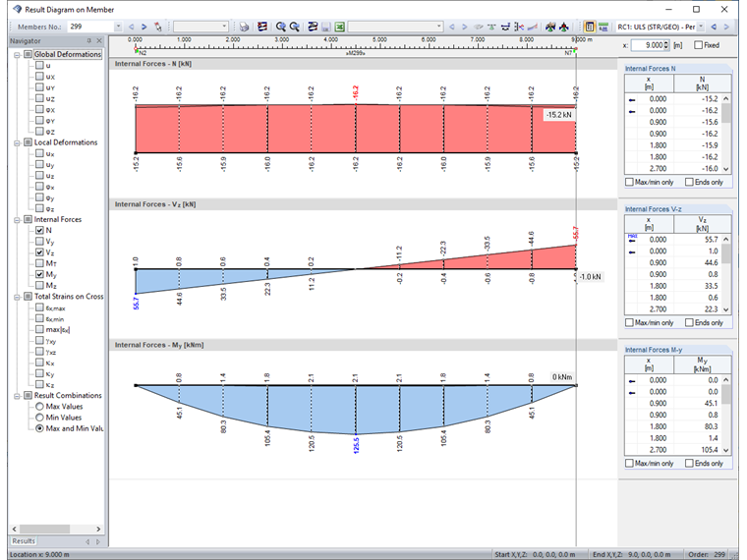747x560 pixels.
Task: Click the Internal Forces M-y table title
Action: coord(654,350)
